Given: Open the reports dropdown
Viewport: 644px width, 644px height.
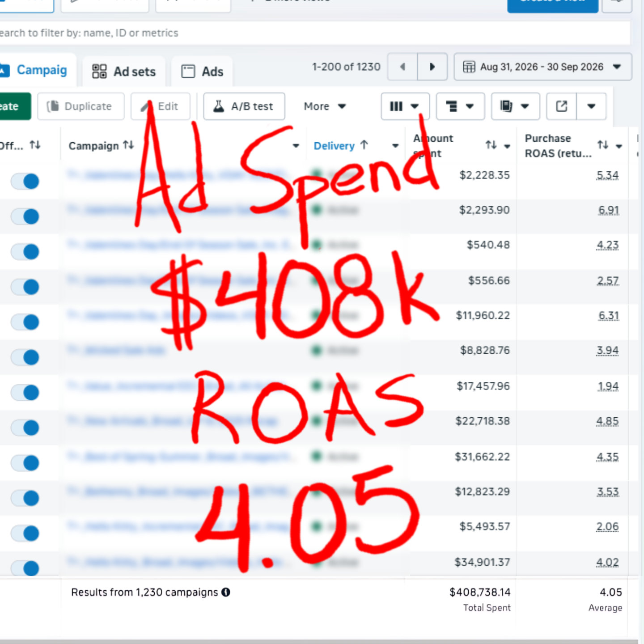Looking at the screenshot, I should coord(516,106).
